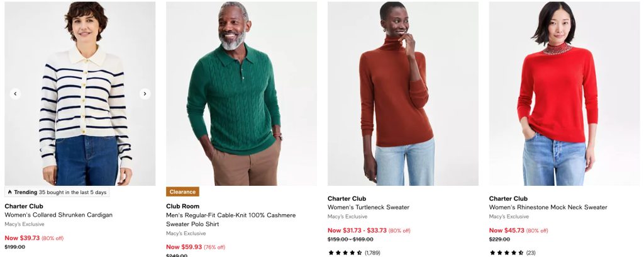Click the (23) reviews count

tap(531, 253)
